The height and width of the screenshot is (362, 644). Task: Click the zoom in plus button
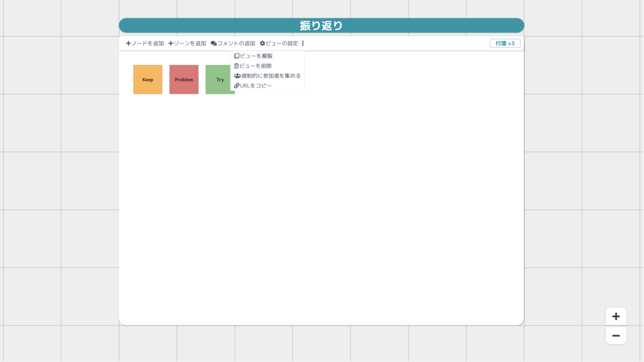tap(616, 316)
